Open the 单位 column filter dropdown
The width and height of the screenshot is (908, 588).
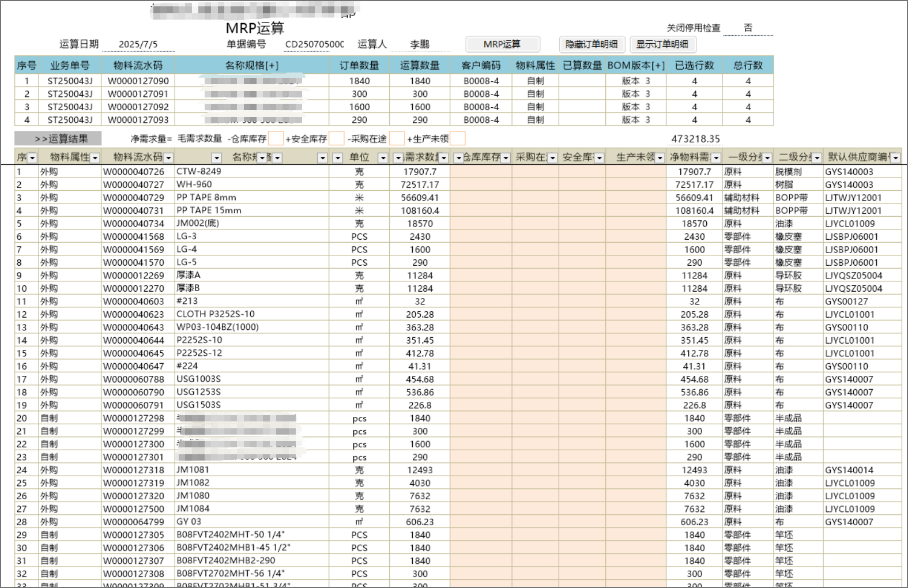[x=383, y=158]
